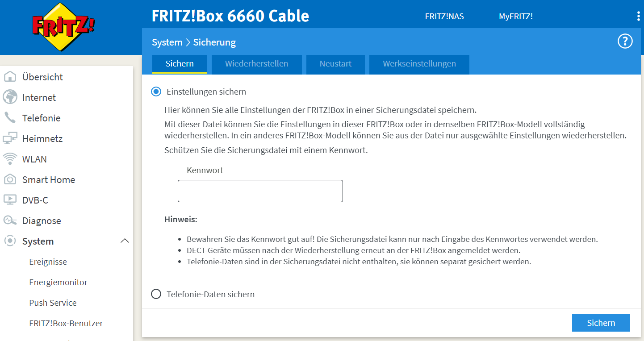Screen dimensions: 644x341
Task: Click the FRITZ!Box 6660 Cable title
Action: point(230,16)
